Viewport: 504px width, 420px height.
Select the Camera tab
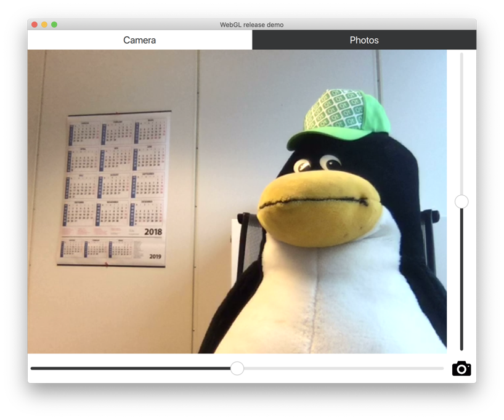coord(140,40)
